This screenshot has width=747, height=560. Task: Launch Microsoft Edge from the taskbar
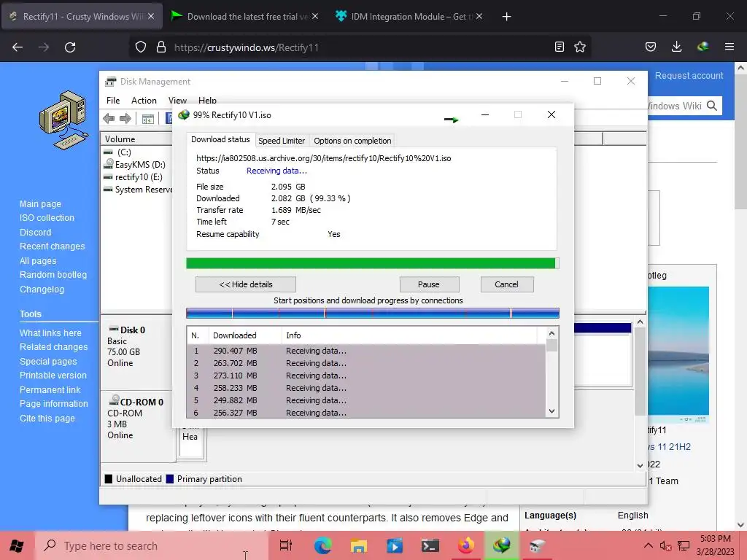(322, 545)
